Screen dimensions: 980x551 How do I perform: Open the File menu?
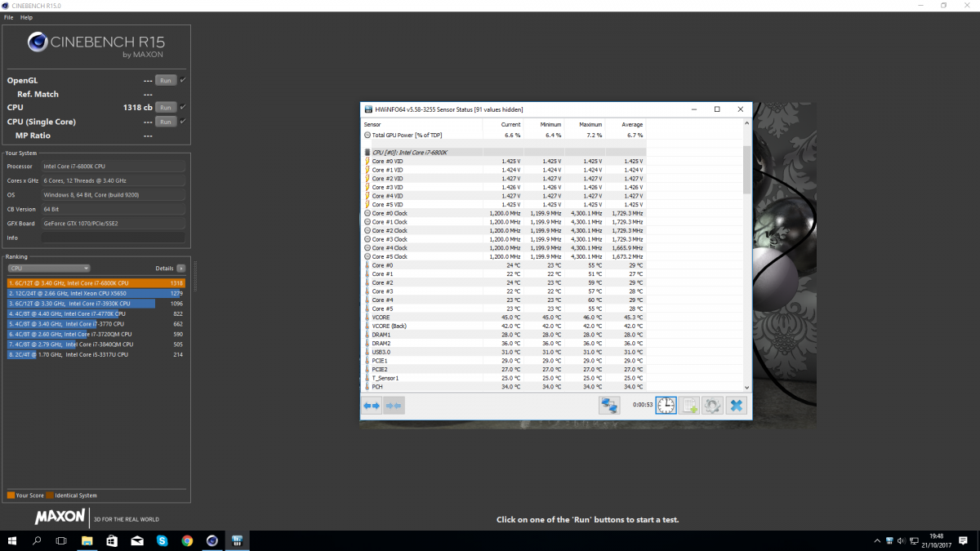click(x=9, y=17)
